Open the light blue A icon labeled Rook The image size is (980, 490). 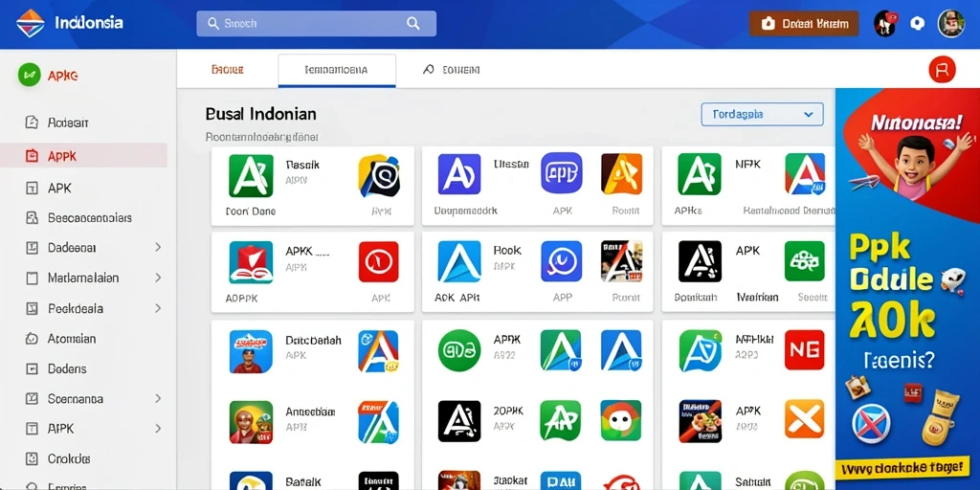pos(459,262)
